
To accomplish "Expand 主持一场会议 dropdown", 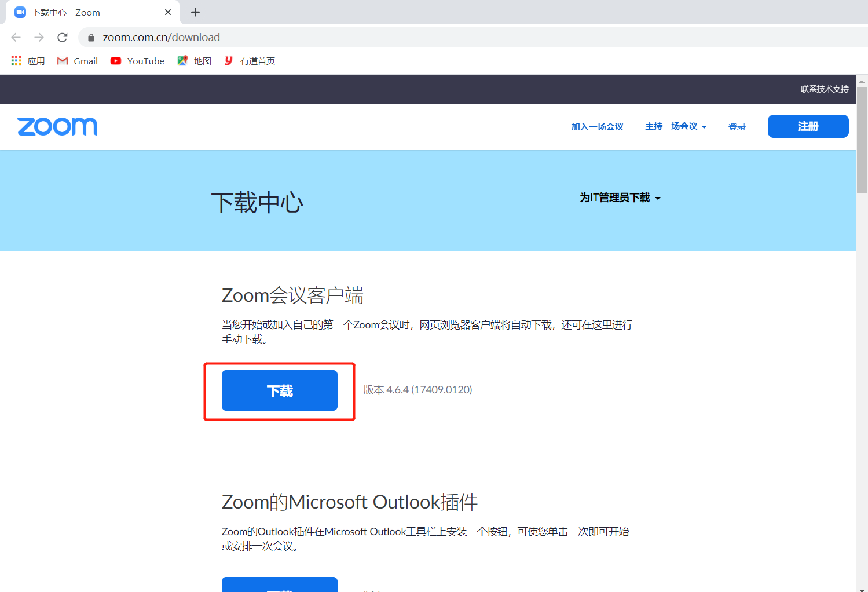I will pyautogui.click(x=676, y=126).
